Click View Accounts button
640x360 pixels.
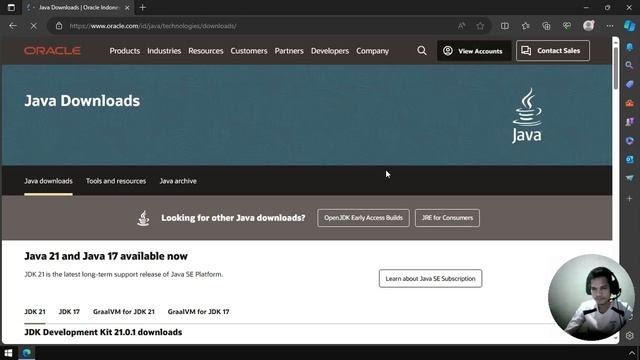tap(474, 51)
